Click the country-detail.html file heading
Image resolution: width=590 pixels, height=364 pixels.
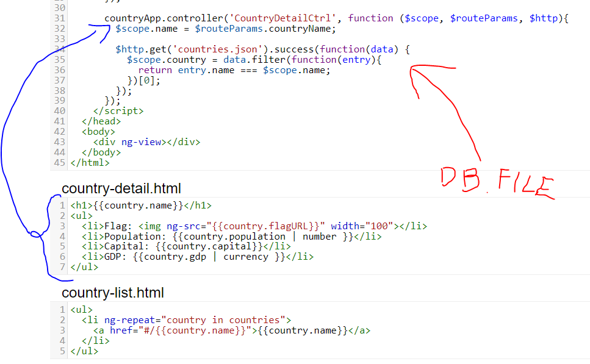(121, 188)
